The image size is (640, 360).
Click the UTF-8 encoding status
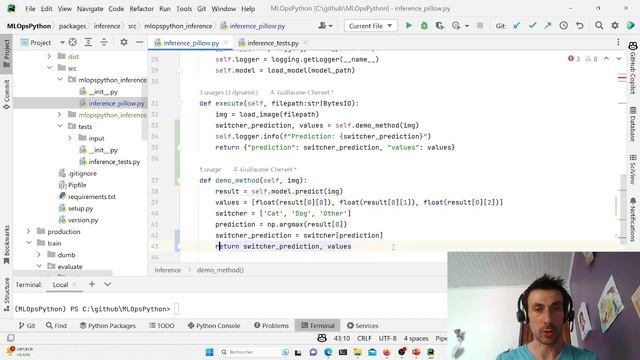(x=387, y=338)
